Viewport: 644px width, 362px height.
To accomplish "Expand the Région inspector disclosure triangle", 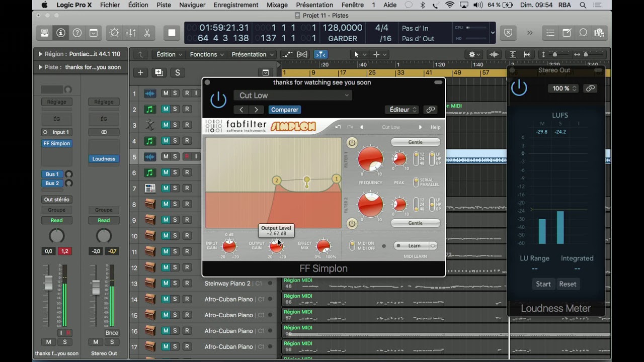I will [x=40, y=54].
